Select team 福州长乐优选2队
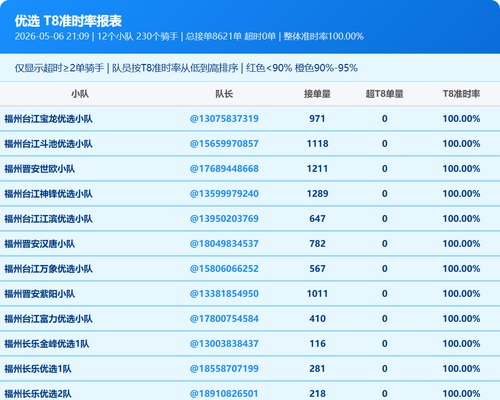 coord(38,394)
